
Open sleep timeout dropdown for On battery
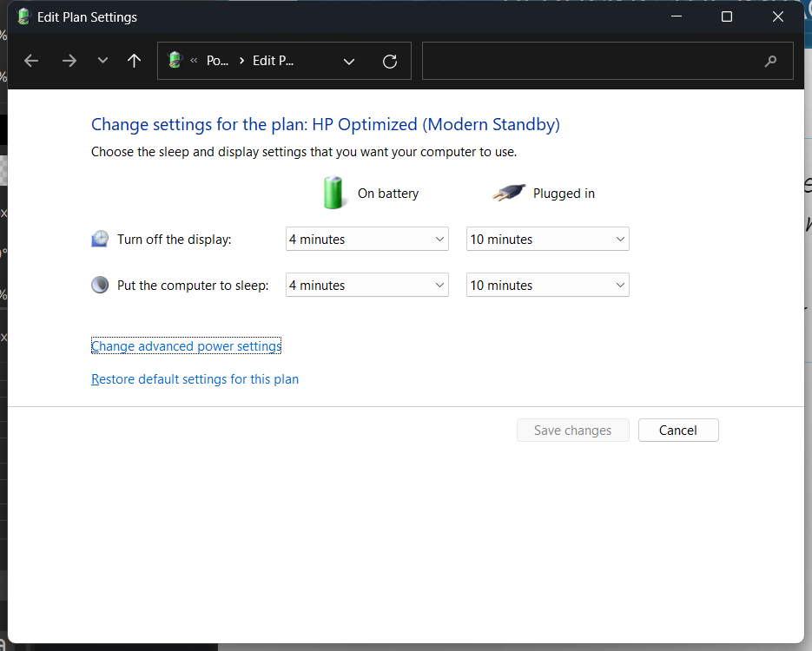[366, 286]
